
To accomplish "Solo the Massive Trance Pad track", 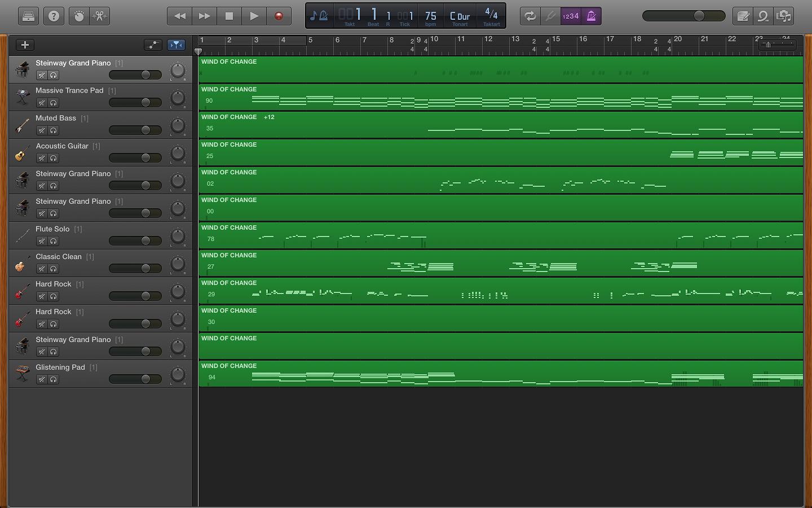I will pyautogui.click(x=54, y=103).
